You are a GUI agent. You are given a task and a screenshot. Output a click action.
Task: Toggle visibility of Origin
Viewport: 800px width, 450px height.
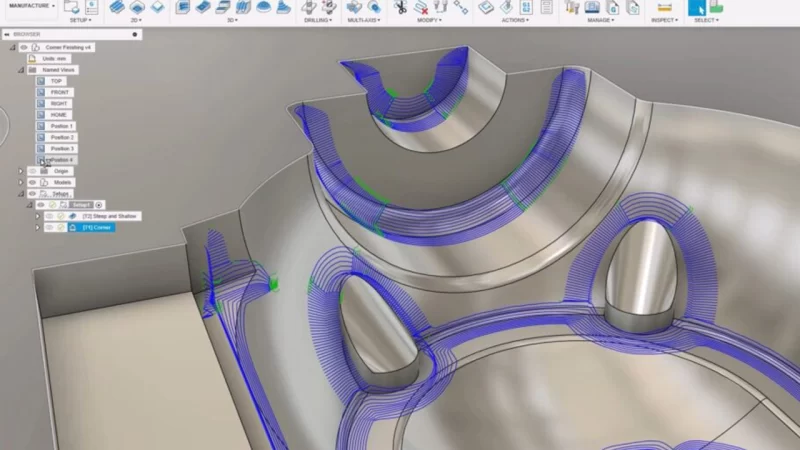click(33, 171)
